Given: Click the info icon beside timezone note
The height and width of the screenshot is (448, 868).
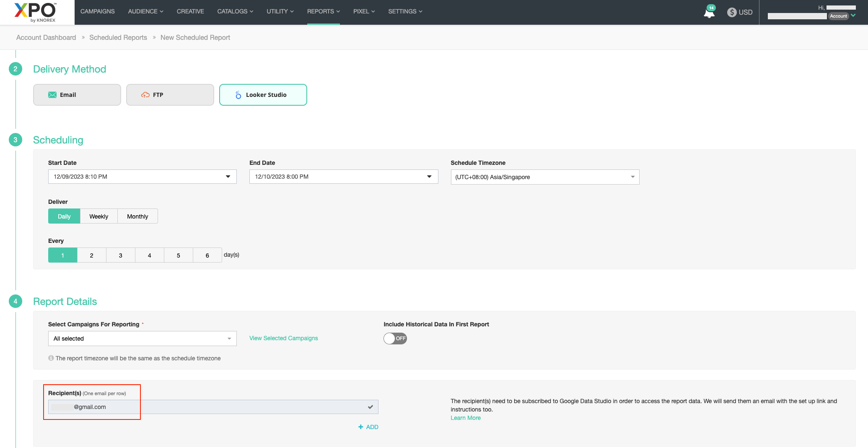Looking at the screenshot, I should tap(51, 358).
